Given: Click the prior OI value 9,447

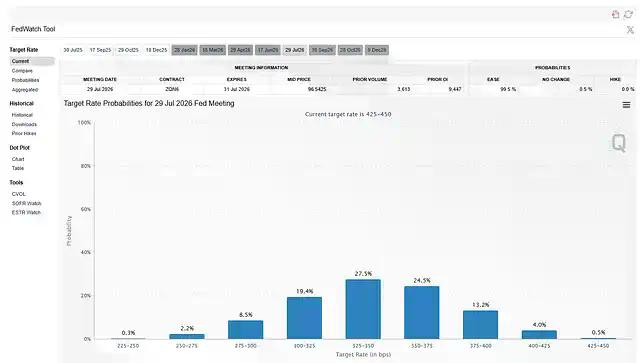Looking at the screenshot, I should (x=455, y=89).
